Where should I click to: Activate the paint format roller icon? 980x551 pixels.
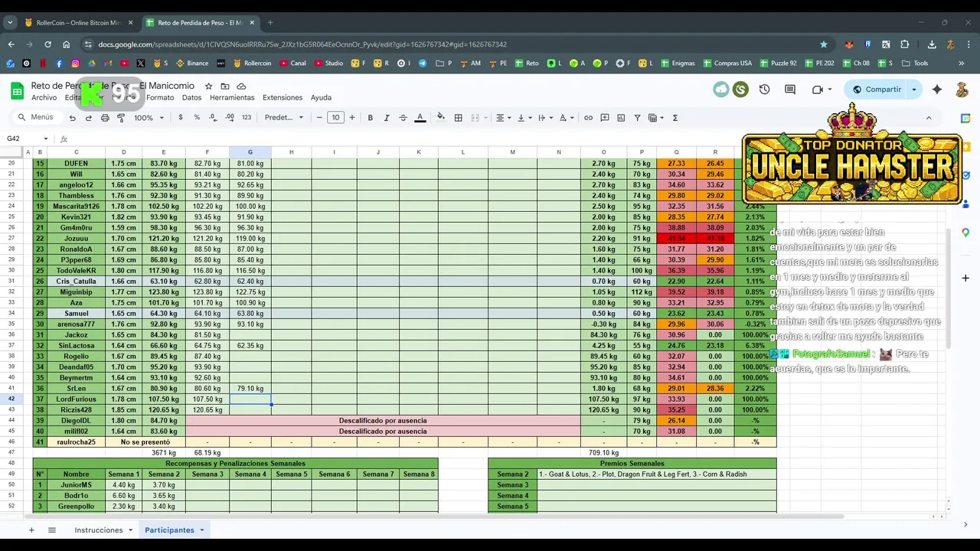point(121,118)
